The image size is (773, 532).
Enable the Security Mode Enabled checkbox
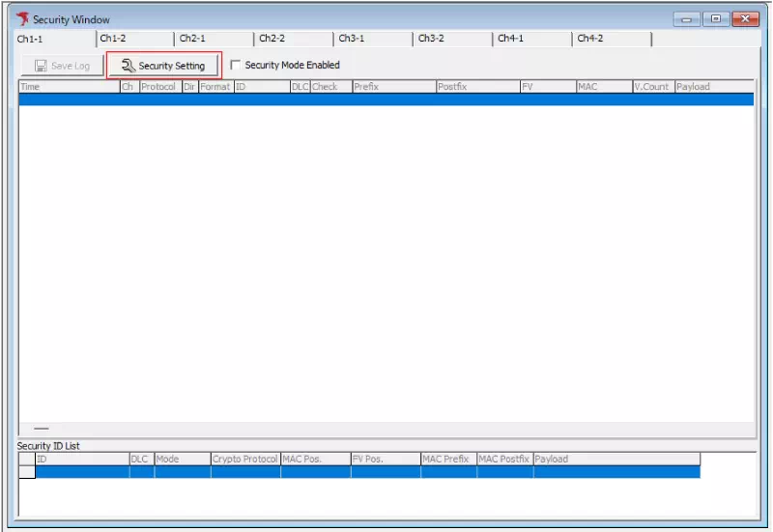coord(236,65)
